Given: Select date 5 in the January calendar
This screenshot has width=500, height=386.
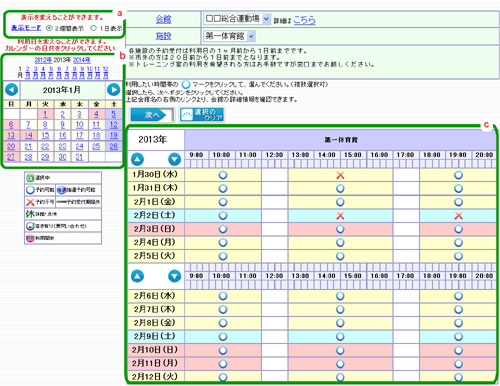Looking at the screenshot, I should click(x=113, y=114).
